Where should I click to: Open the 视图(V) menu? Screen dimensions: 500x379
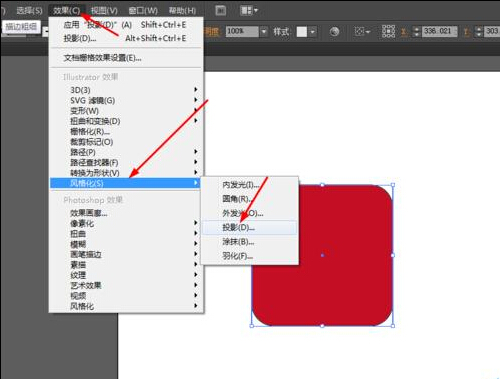[104, 11]
